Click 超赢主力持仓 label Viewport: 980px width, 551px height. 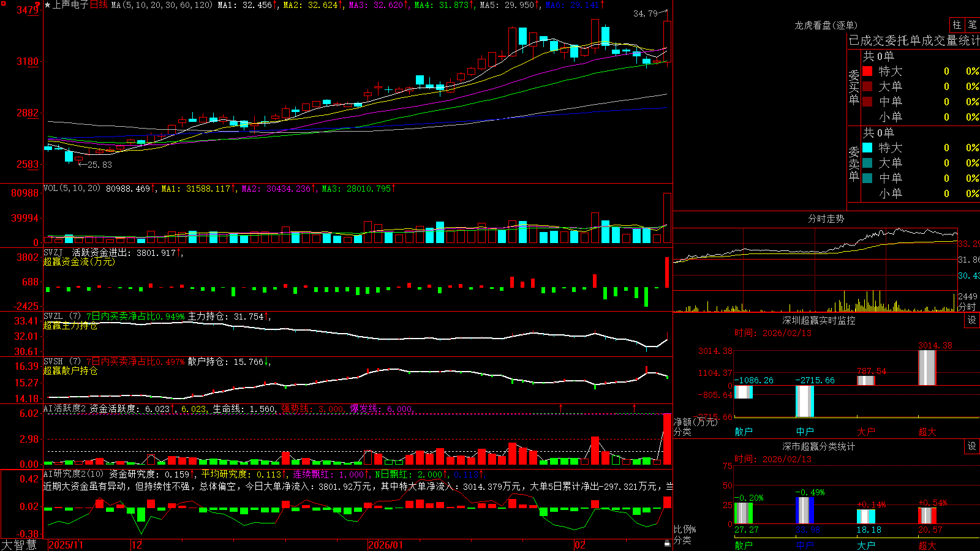[x=70, y=326]
